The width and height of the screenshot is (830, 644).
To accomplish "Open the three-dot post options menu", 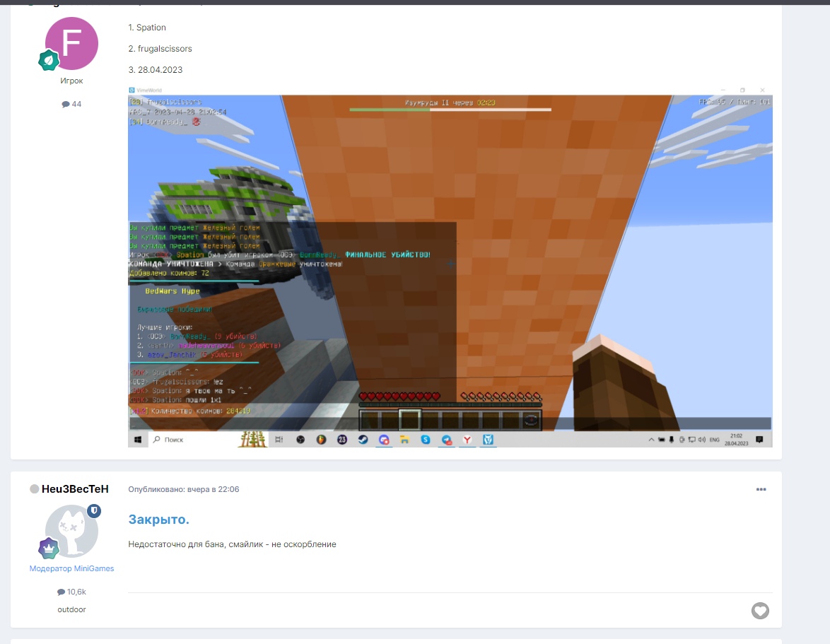I will (761, 489).
